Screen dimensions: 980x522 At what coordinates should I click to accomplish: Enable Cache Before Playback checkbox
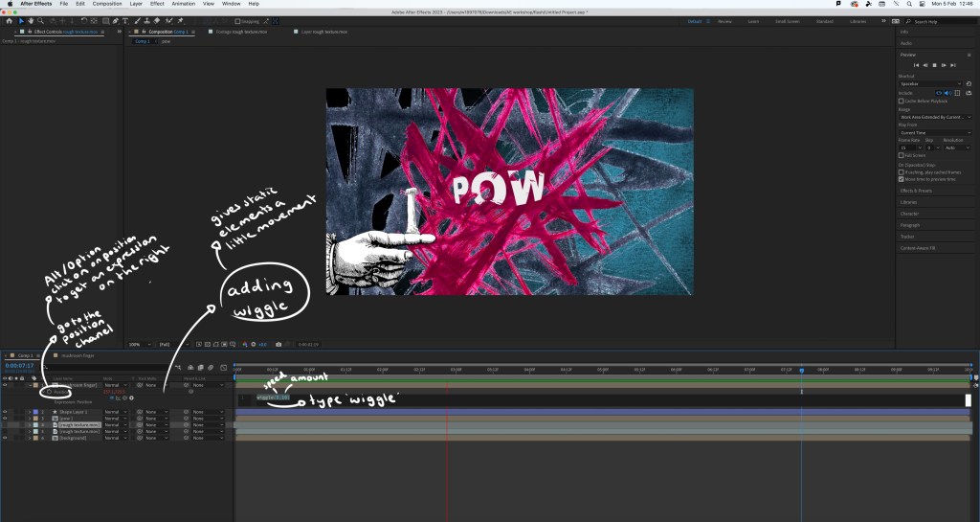coord(902,101)
